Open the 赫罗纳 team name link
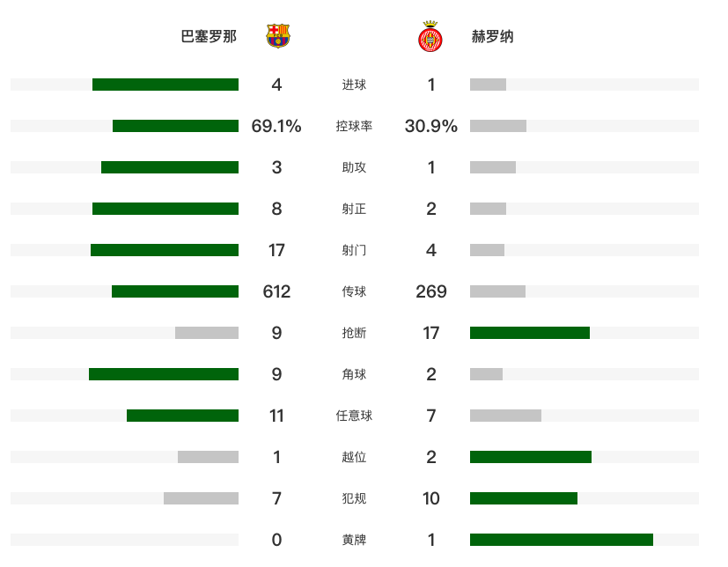The height and width of the screenshot is (567, 728). click(492, 36)
